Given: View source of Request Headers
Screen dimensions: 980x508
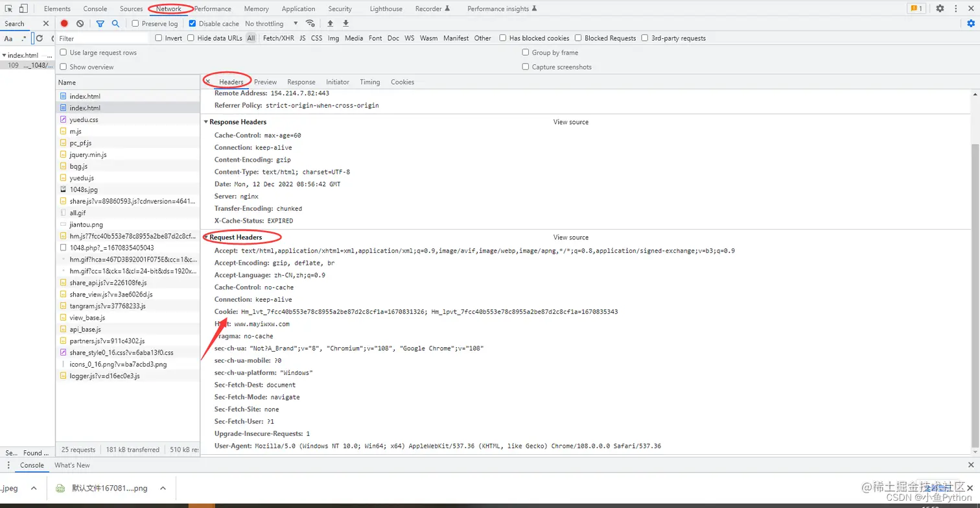Looking at the screenshot, I should tap(570, 237).
